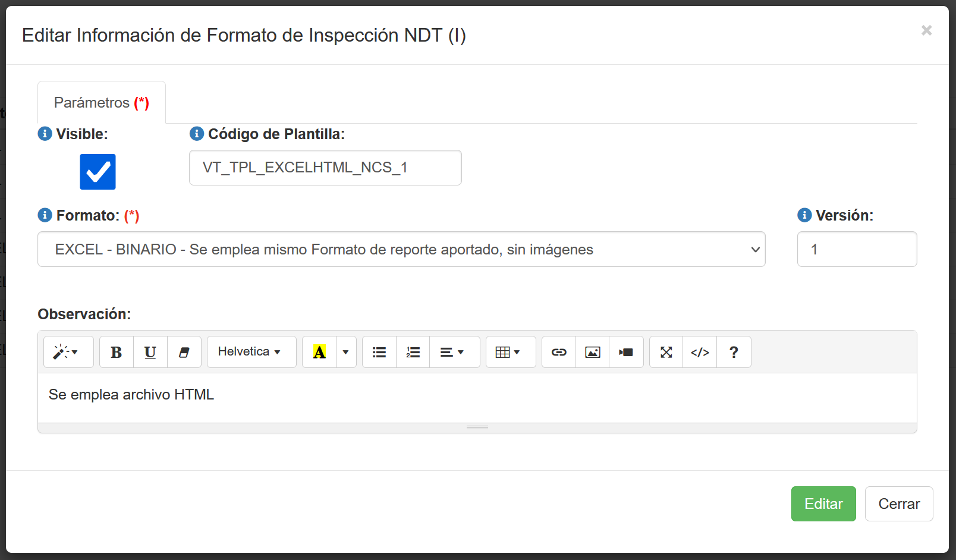The width and height of the screenshot is (956, 560).
Task: Apply the yellow highlight font color
Action: coord(319,353)
